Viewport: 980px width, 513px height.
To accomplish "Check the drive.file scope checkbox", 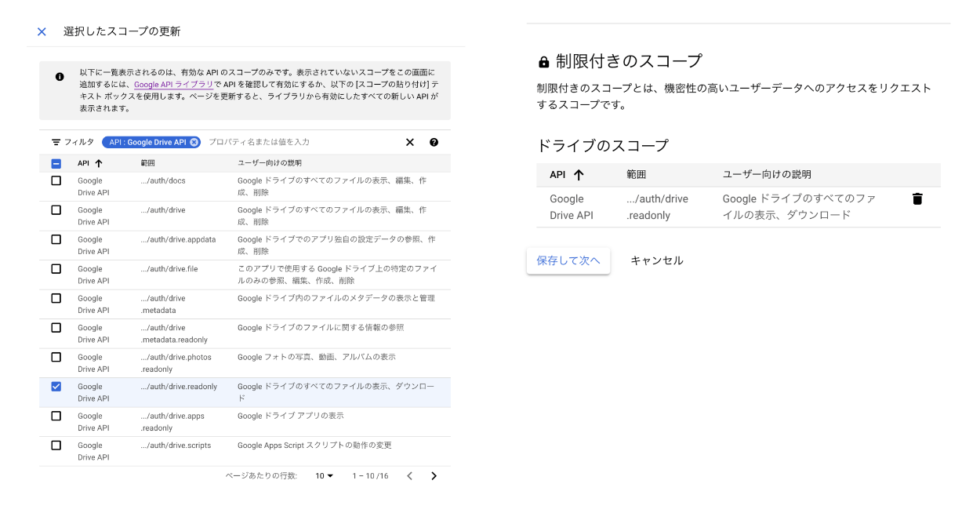I will click(x=56, y=268).
